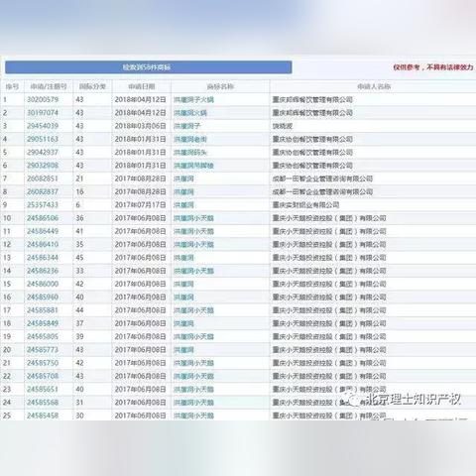Open the registration number link in row 6

43,166
